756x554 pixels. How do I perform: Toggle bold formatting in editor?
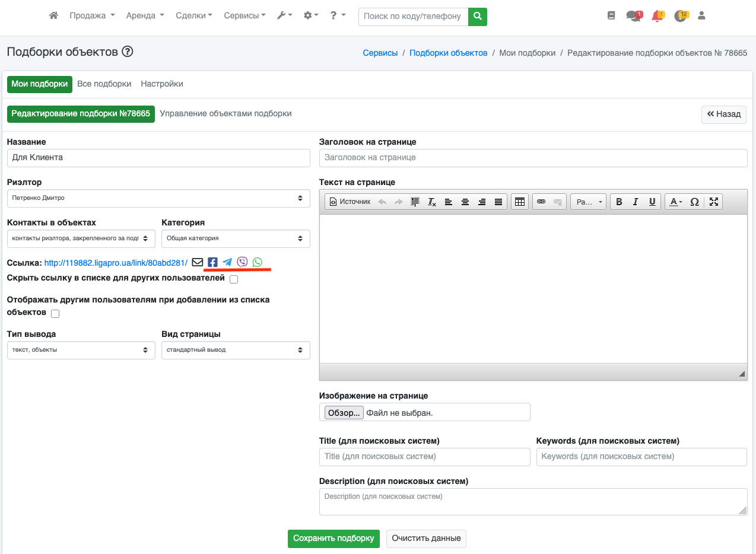pyautogui.click(x=619, y=202)
